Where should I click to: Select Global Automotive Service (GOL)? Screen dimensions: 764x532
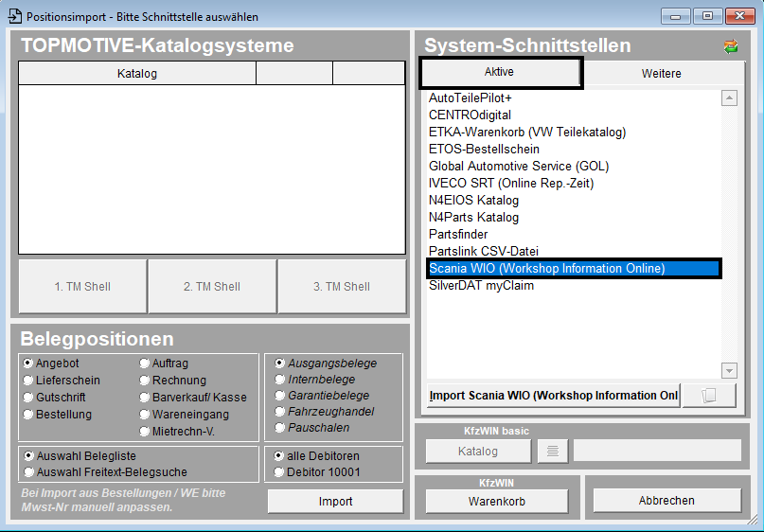[574, 166]
